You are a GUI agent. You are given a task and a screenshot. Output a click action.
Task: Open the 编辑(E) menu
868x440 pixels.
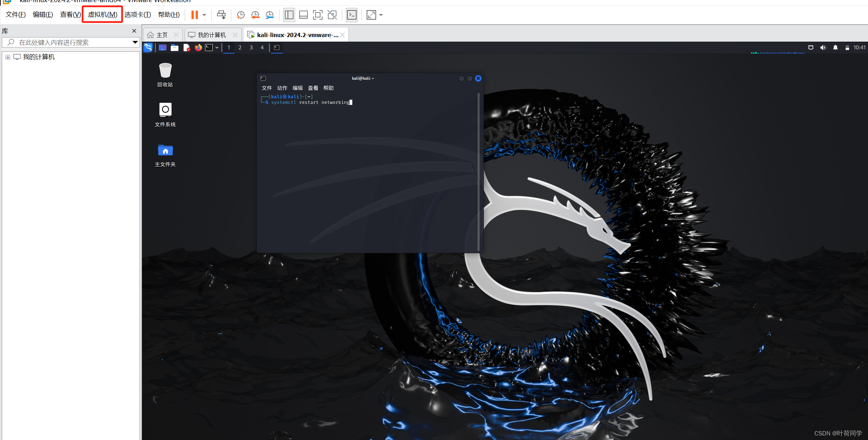tap(43, 14)
